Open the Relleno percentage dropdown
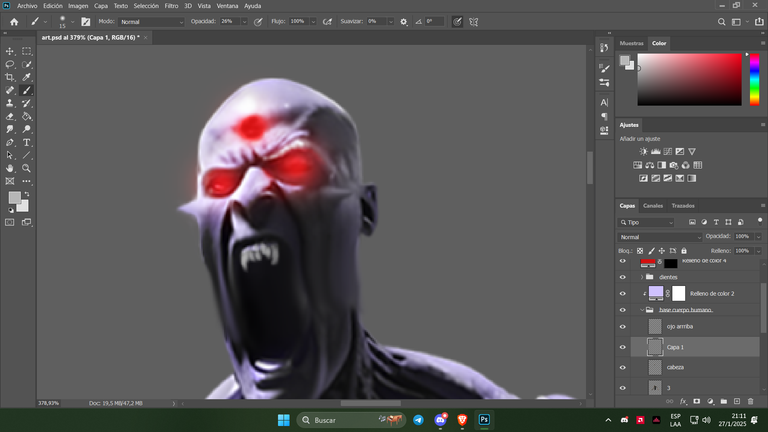This screenshot has width=768, height=432. click(758, 251)
